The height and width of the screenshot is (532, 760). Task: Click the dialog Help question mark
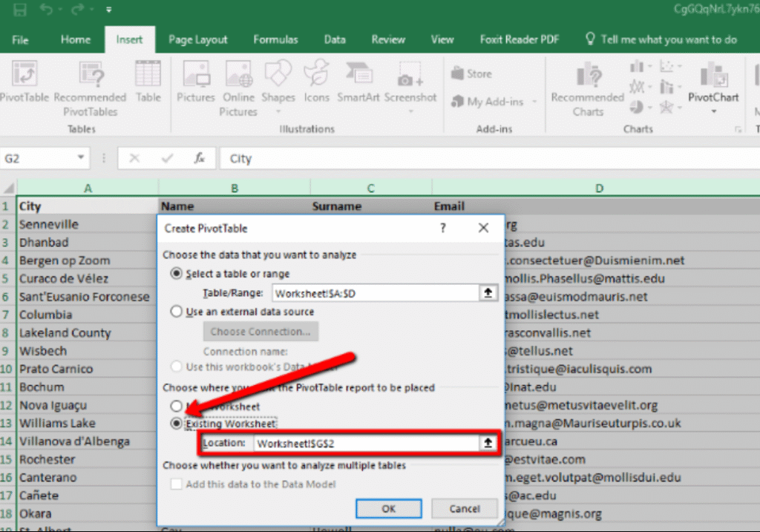(x=442, y=228)
